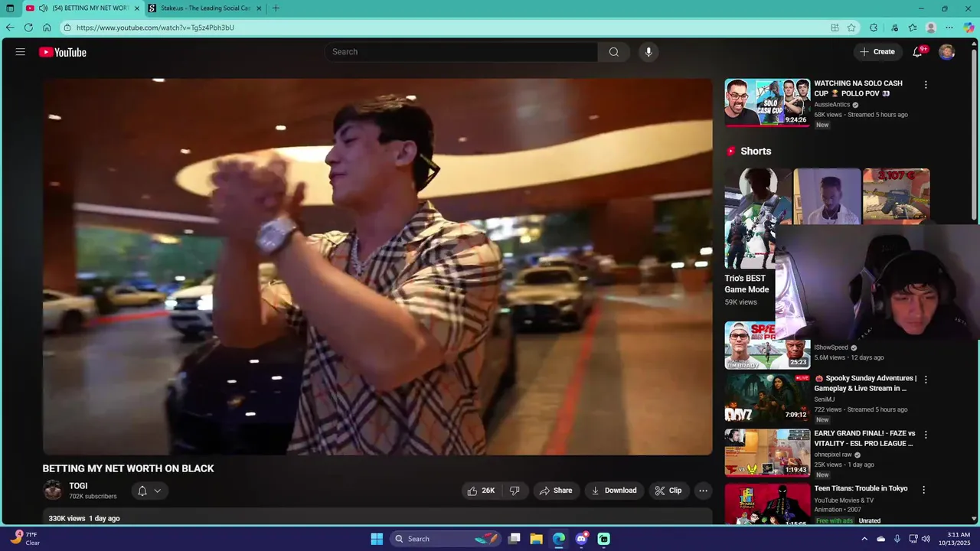The width and height of the screenshot is (980, 551).
Task: Open the Windows Start menu
Action: 377,539
